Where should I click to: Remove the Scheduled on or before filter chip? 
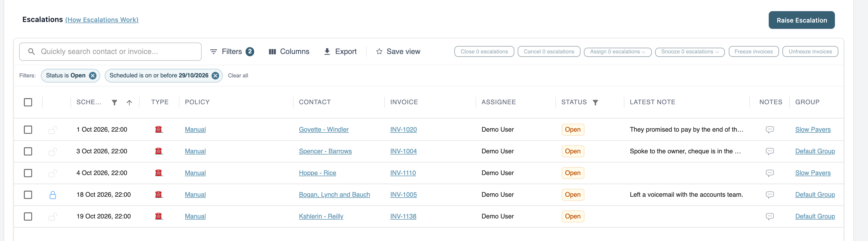tap(215, 76)
